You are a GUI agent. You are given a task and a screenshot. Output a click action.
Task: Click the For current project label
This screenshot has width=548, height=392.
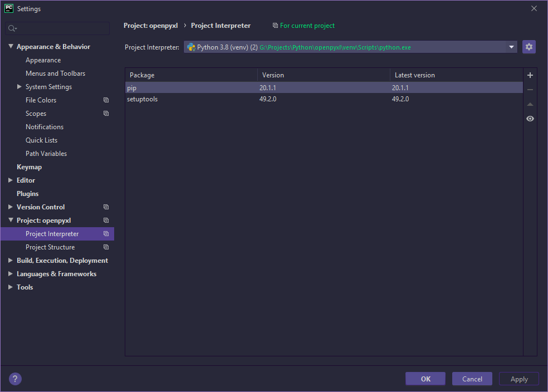click(307, 26)
